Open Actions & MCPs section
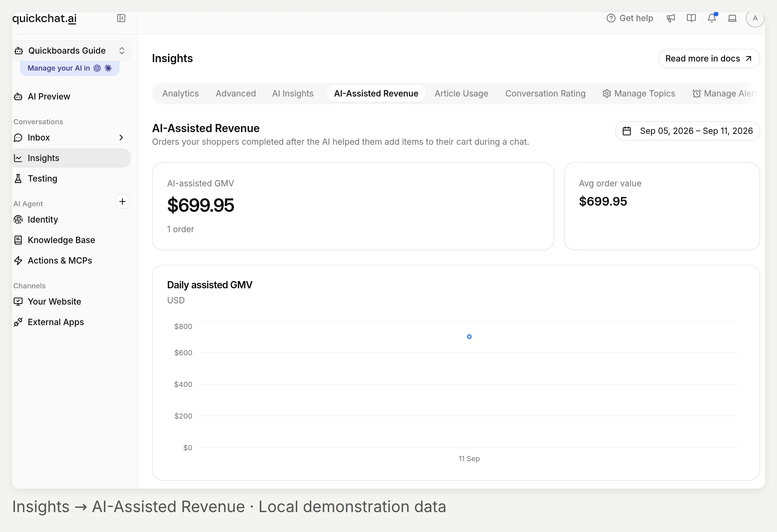 point(71,261)
